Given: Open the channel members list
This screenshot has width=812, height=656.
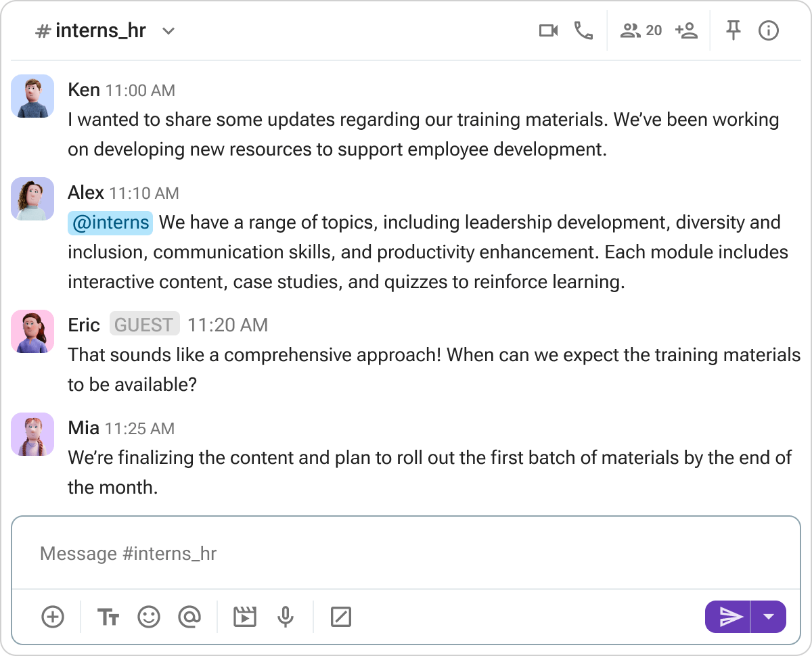Looking at the screenshot, I should 641,31.
